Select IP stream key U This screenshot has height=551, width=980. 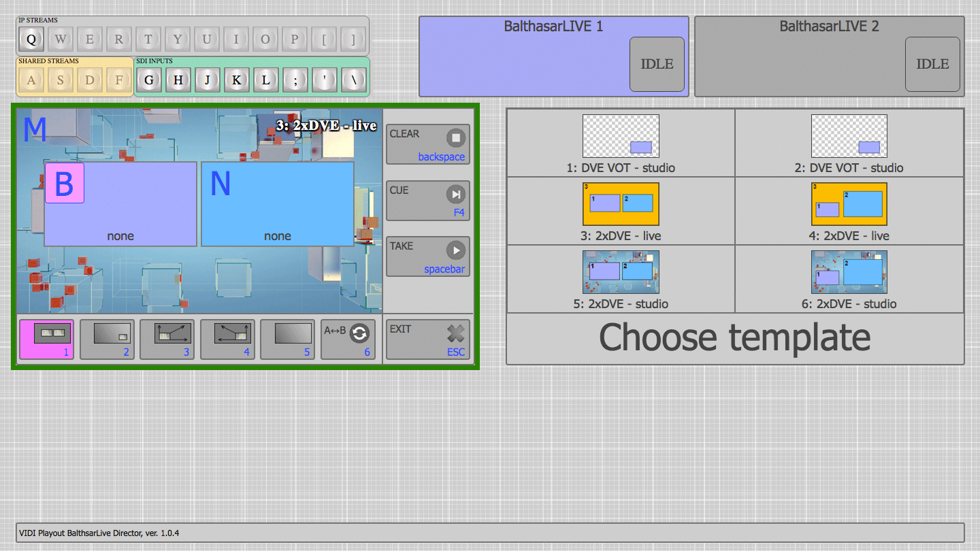pos(207,39)
